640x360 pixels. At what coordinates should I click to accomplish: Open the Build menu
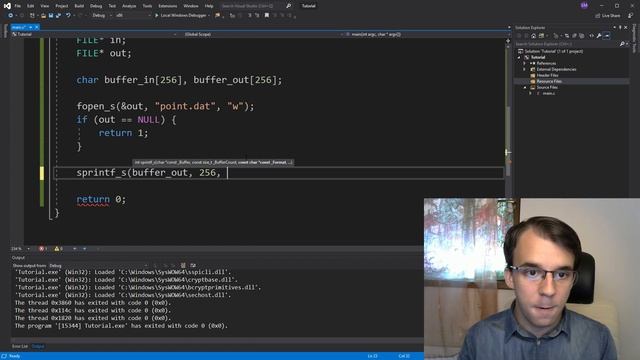pos(79,6)
